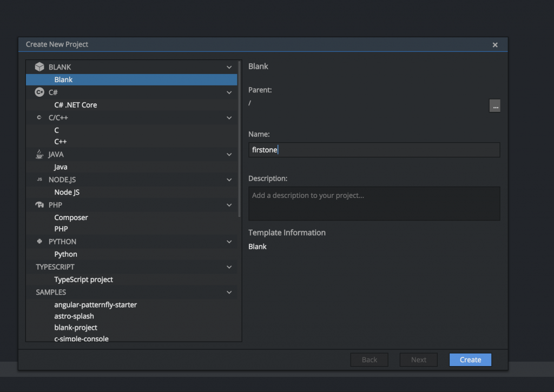Click the Python category icon
This screenshot has width=554, height=392.
point(39,241)
